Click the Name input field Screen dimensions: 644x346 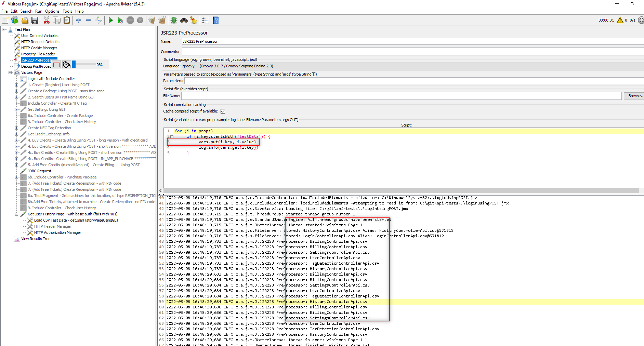click(413, 41)
